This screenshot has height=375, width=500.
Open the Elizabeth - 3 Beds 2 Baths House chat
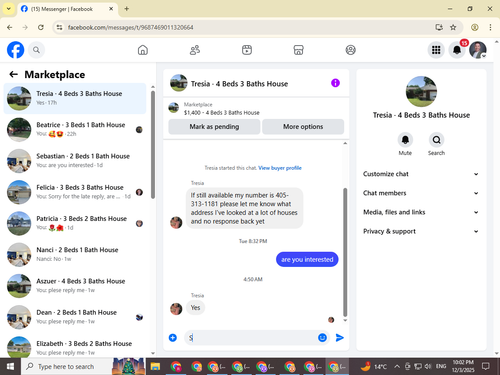[x=75, y=346]
